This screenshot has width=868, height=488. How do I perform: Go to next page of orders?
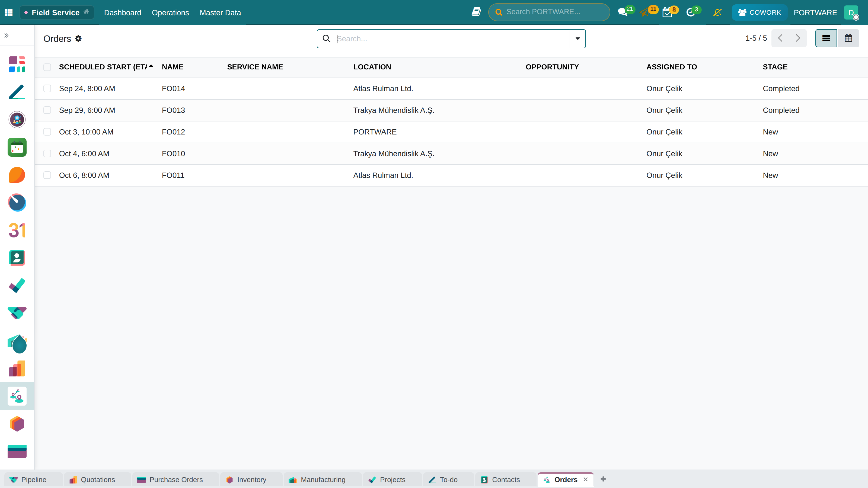pyautogui.click(x=797, y=38)
